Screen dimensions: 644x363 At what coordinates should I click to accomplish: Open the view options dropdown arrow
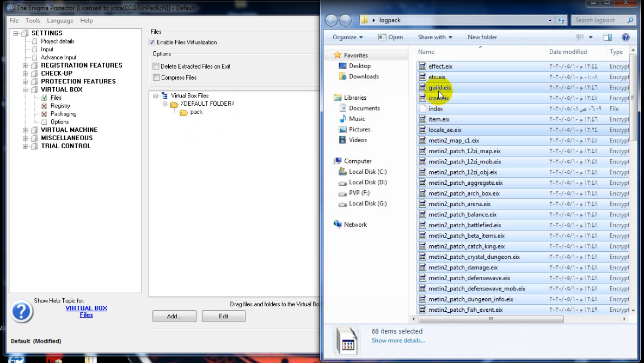click(x=591, y=38)
